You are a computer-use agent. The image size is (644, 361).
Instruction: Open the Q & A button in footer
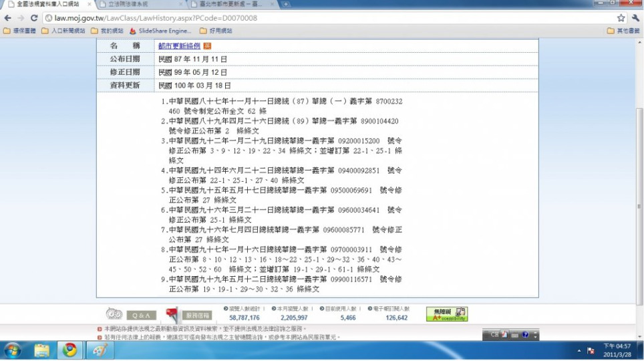click(142, 315)
